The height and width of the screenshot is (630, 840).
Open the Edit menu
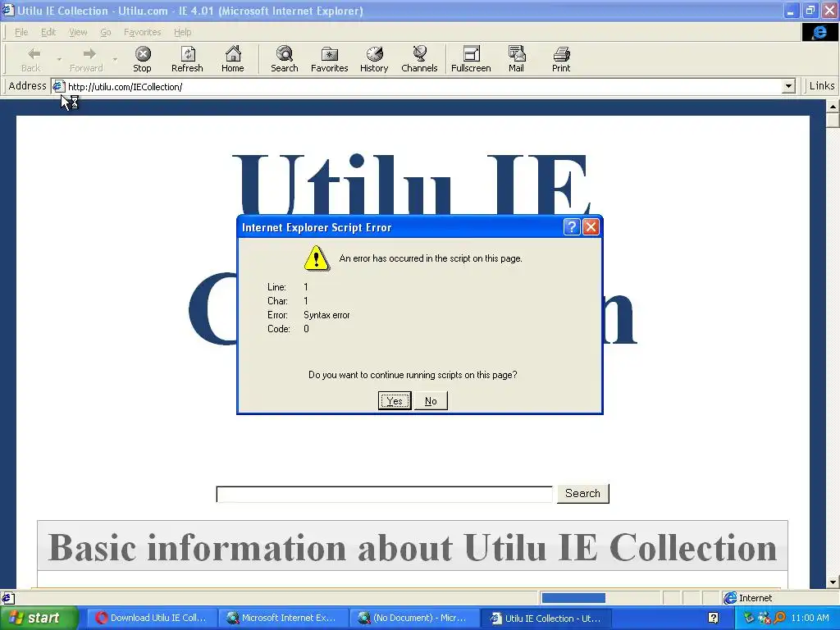48,32
